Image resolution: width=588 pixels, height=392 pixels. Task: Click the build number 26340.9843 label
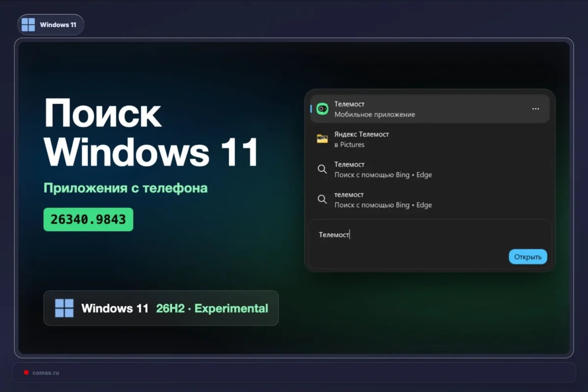[88, 220]
